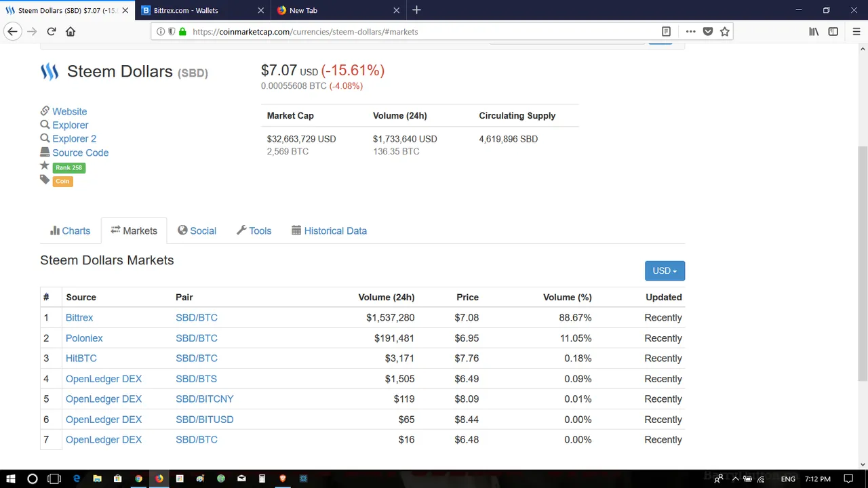Click the $1,537,280 volume cell
Viewport: 868px width, 488px height.
pos(390,317)
